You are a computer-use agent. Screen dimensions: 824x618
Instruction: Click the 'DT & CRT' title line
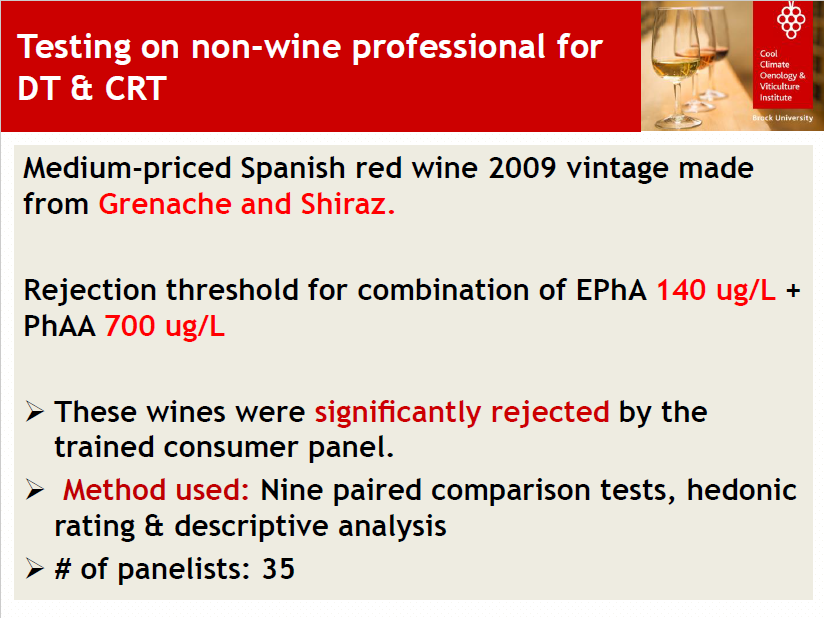(92, 88)
